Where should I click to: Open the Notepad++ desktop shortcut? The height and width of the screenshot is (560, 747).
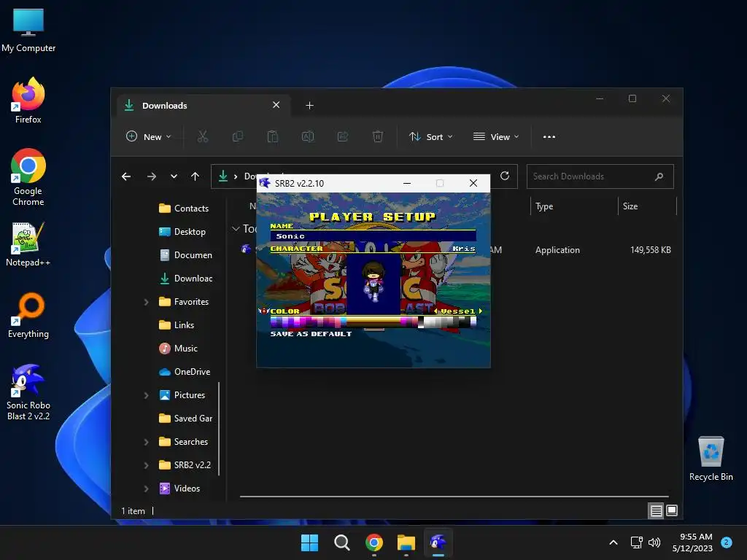(x=28, y=244)
